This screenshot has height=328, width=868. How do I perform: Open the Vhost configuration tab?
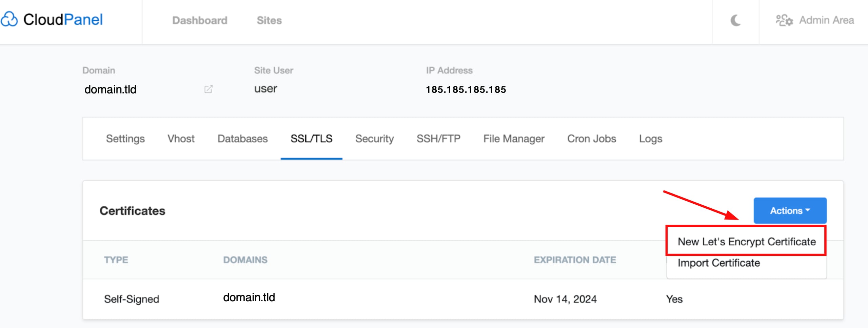click(x=181, y=138)
